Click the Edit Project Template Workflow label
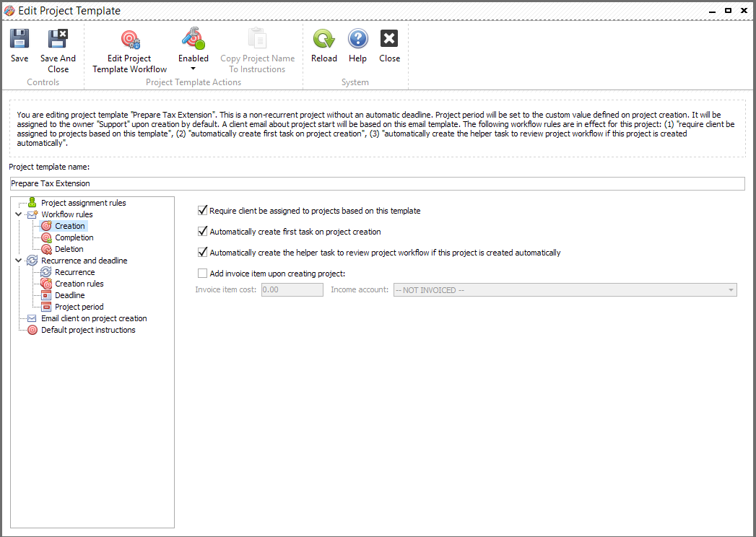This screenshot has width=756, height=537. 130,64
